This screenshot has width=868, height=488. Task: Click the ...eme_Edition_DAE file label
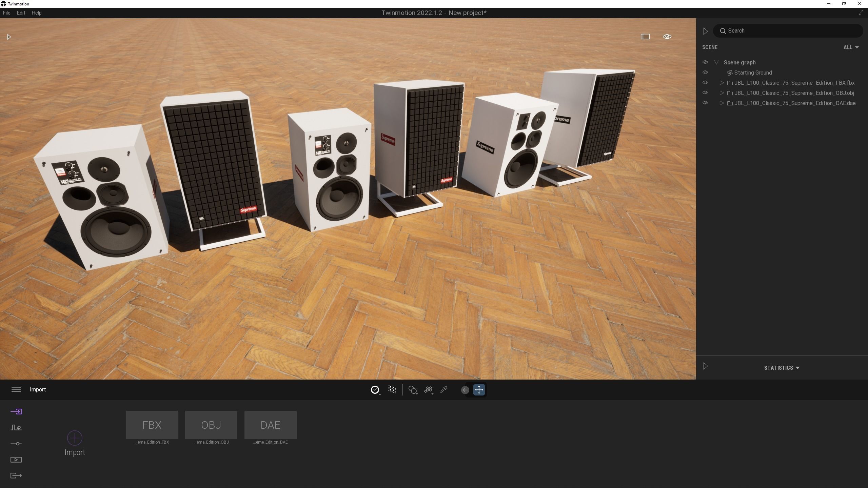[270, 442]
